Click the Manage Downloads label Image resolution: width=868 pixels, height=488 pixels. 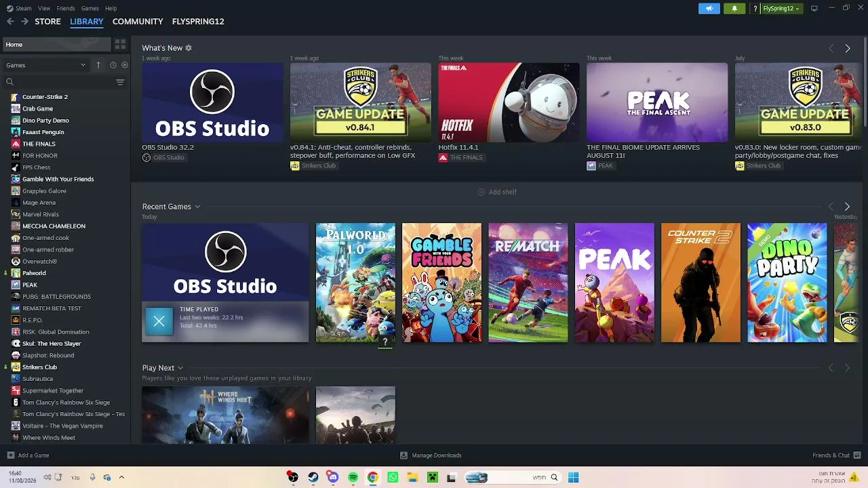coord(437,455)
